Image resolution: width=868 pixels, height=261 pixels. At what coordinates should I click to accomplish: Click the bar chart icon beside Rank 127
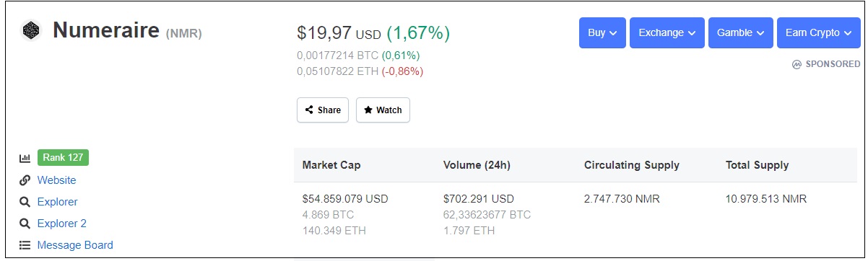point(25,158)
